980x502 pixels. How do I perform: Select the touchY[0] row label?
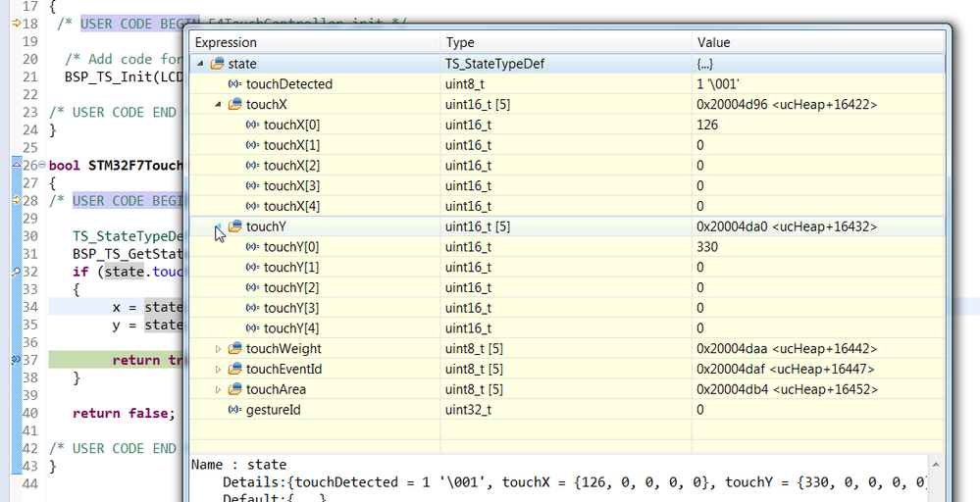point(292,247)
